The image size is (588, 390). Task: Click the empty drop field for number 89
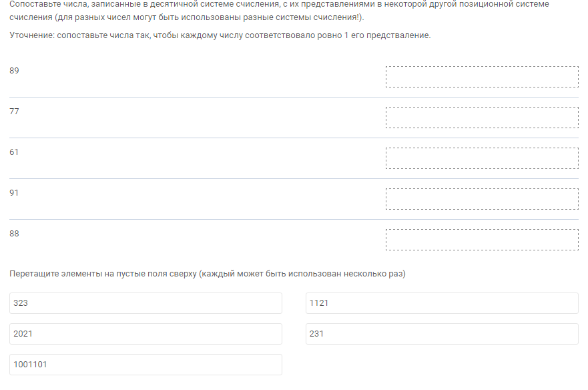pyautogui.click(x=482, y=77)
